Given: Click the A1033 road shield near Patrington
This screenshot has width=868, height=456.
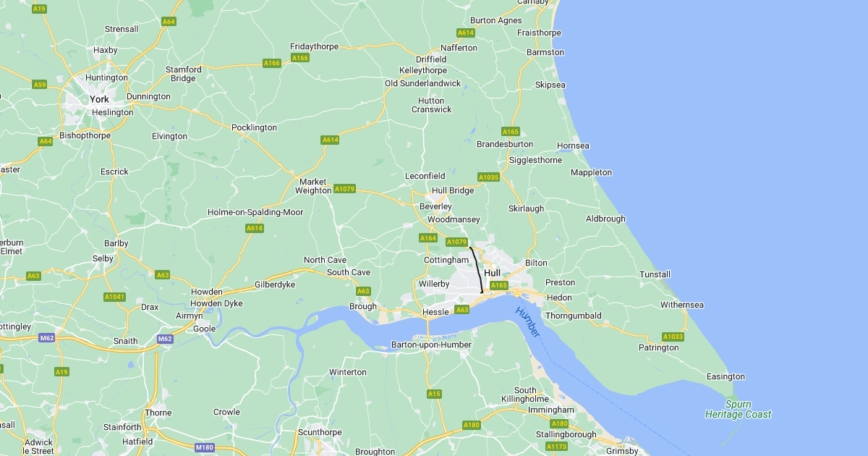Looking at the screenshot, I should pyautogui.click(x=673, y=337).
